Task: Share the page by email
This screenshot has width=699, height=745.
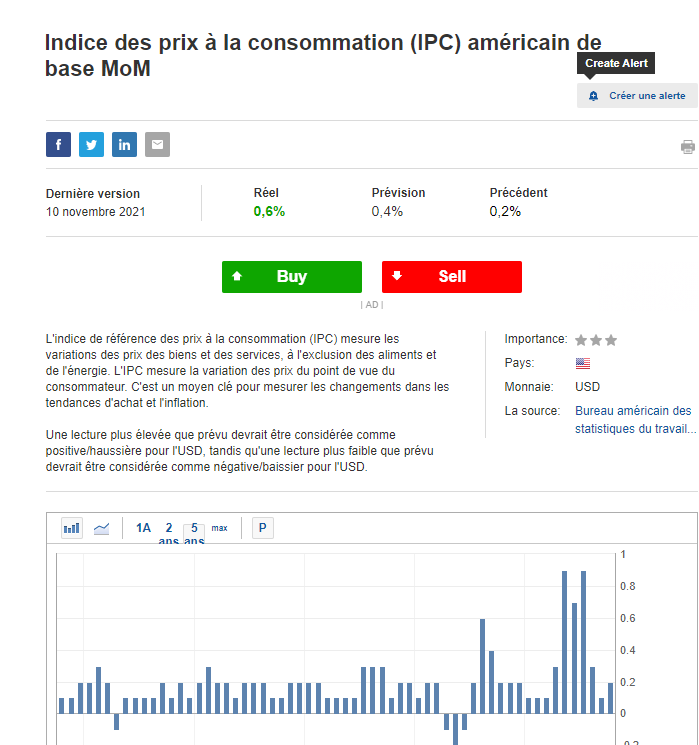Action: pos(157,145)
